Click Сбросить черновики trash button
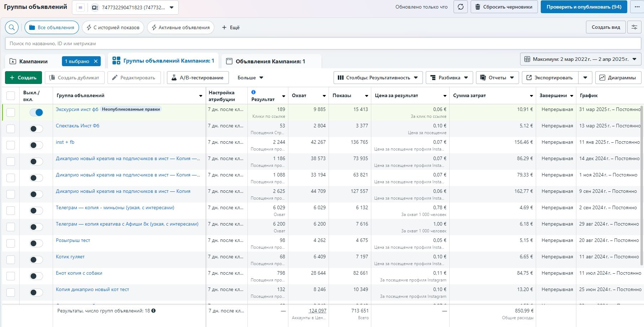Viewport: 644px width, 327px height. 504,7
